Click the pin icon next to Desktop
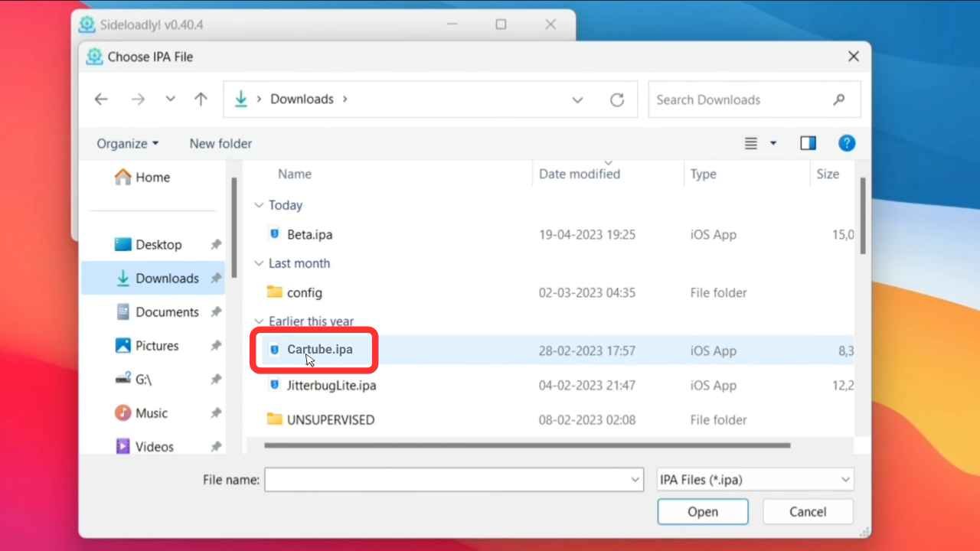The width and height of the screenshot is (980, 551). tap(216, 245)
